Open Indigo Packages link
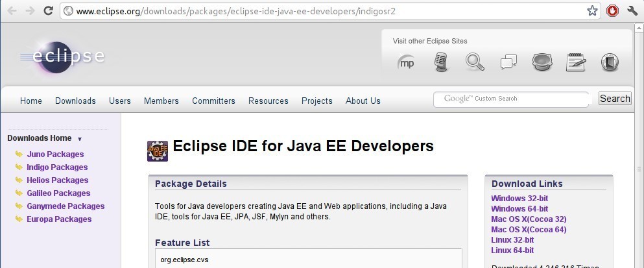Image resolution: width=644 pixels, height=268 pixels. tap(57, 167)
